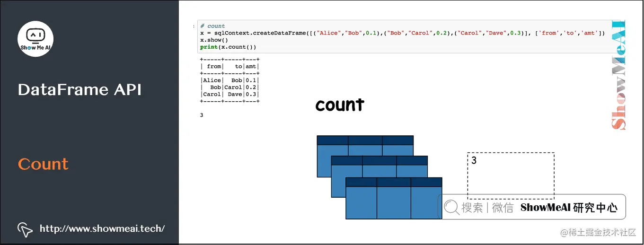Click the "x.show()" code line
This screenshot has width=644, height=245.
pyautogui.click(x=213, y=40)
